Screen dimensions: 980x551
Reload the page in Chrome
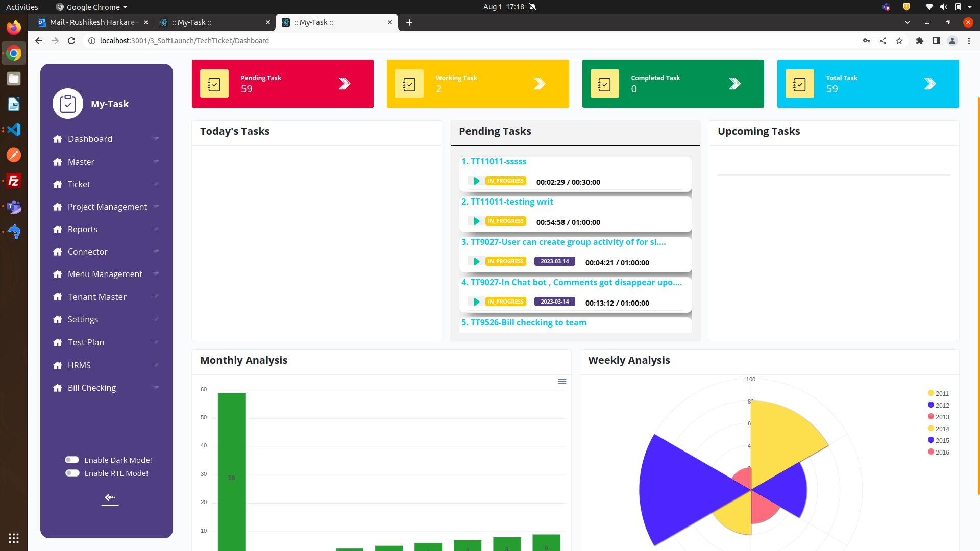71,41
